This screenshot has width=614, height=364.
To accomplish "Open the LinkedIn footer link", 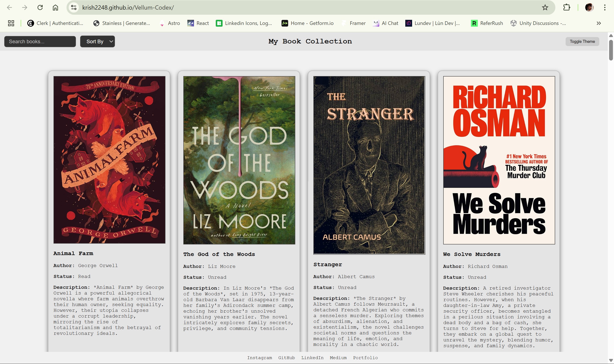I will point(312,358).
